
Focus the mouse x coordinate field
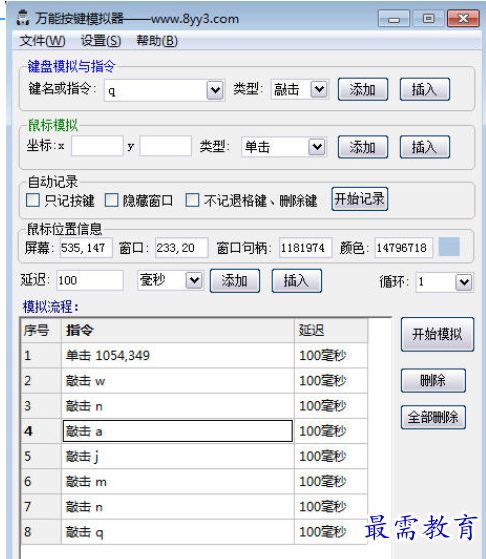tap(97, 145)
